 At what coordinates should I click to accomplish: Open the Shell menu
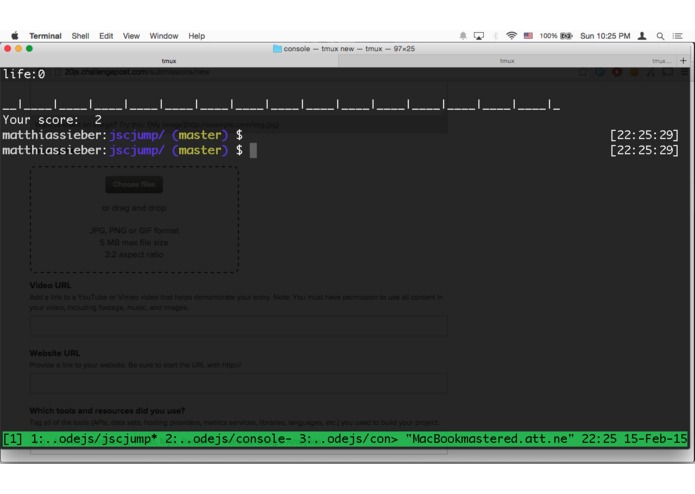coord(80,36)
